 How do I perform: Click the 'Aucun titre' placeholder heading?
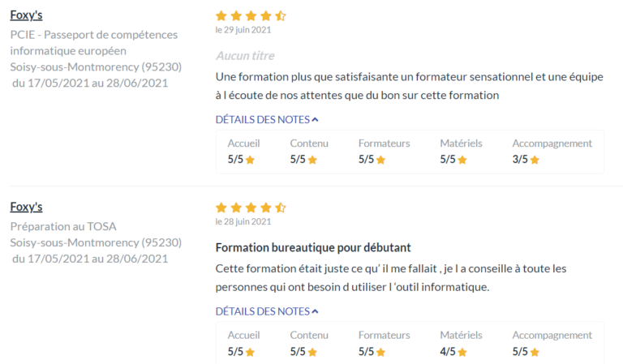point(245,56)
